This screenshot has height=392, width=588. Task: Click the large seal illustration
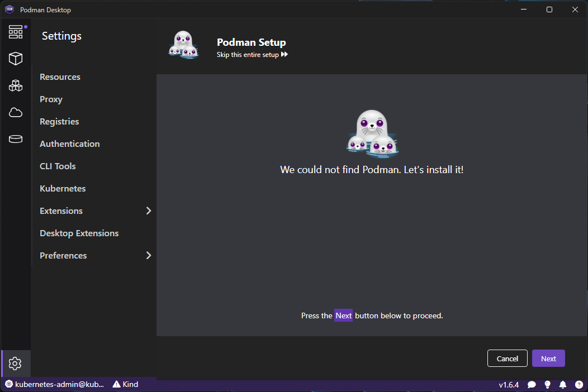[372, 133]
